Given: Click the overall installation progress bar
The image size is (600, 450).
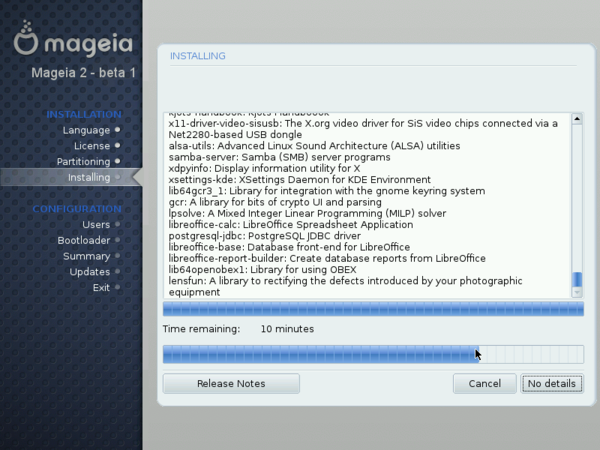Looking at the screenshot, I should [x=373, y=354].
